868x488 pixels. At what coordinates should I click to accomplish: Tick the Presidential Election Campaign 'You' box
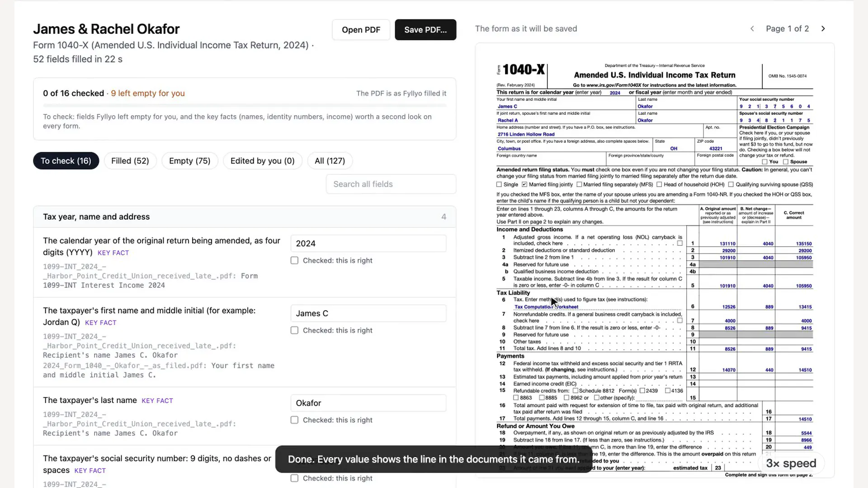tap(764, 162)
